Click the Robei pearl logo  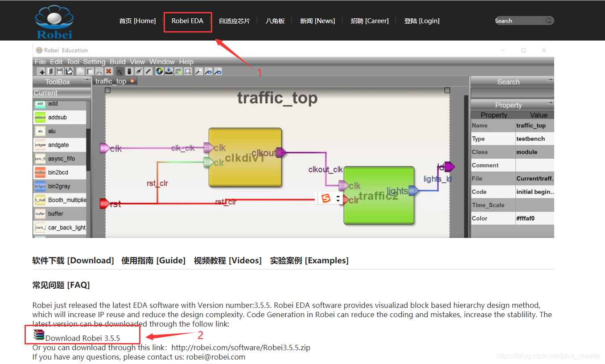click(54, 21)
